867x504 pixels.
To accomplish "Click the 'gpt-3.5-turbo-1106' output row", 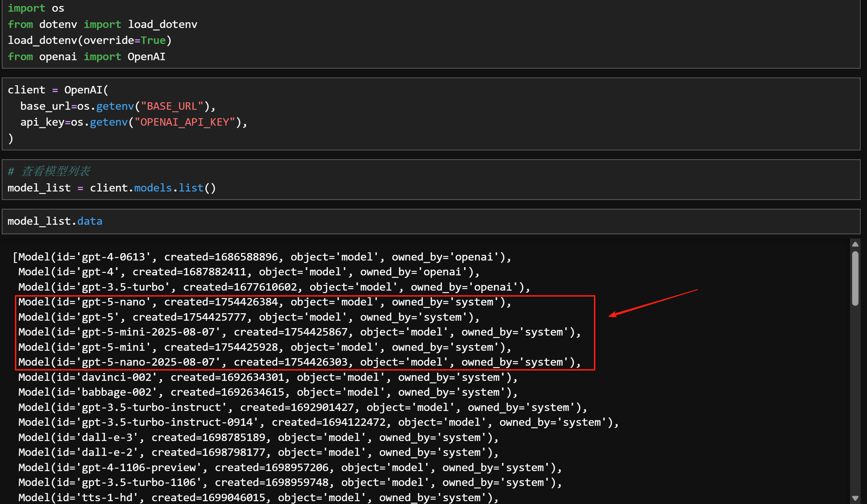I will (x=290, y=482).
